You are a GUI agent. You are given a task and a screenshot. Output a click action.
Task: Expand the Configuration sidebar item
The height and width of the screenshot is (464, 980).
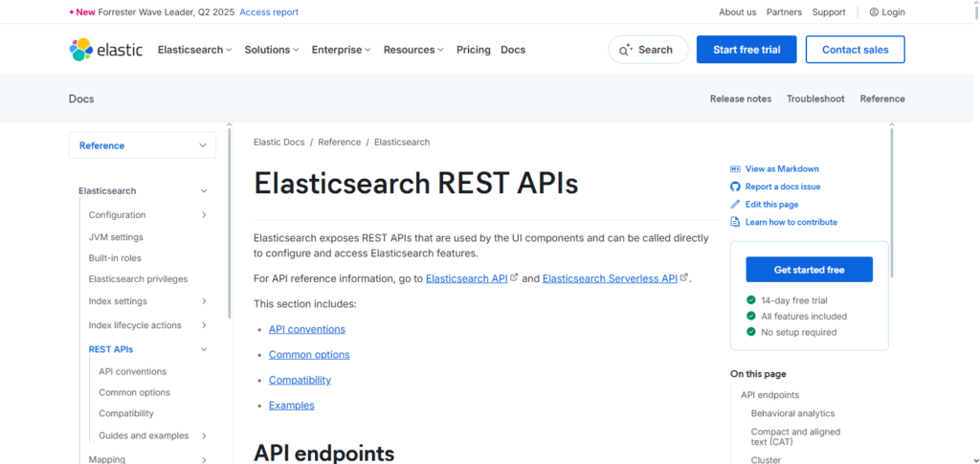tap(204, 215)
